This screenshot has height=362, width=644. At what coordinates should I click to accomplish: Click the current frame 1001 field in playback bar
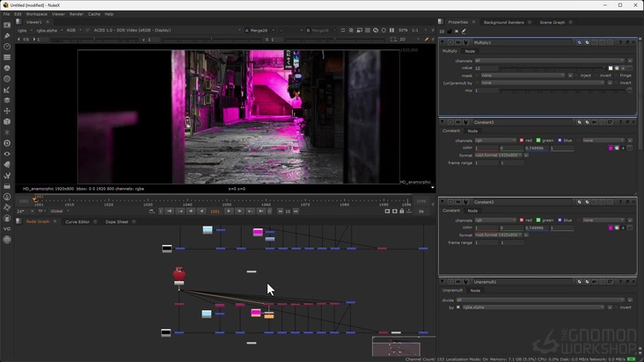click(216, 212)
